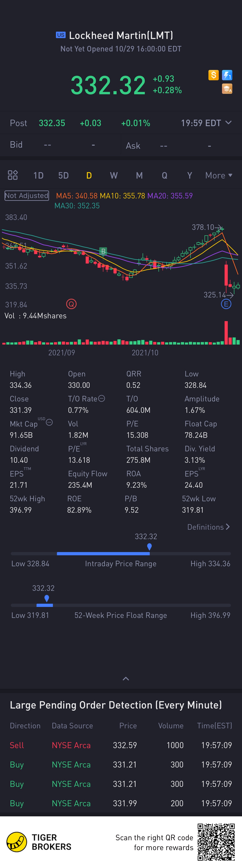This screenshot has height=868, width=242.
Task: Collapse the stock details panel chevron
Action: (126, 679)
